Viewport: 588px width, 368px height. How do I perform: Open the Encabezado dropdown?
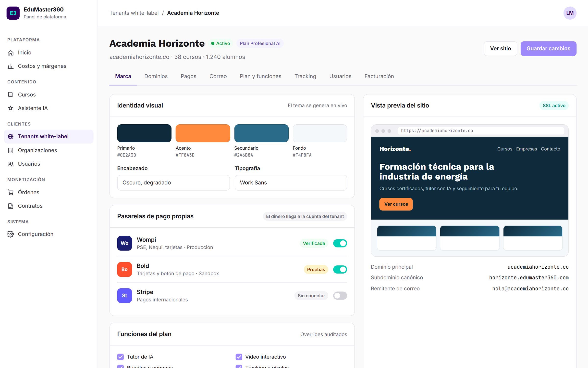coord(173,183)
